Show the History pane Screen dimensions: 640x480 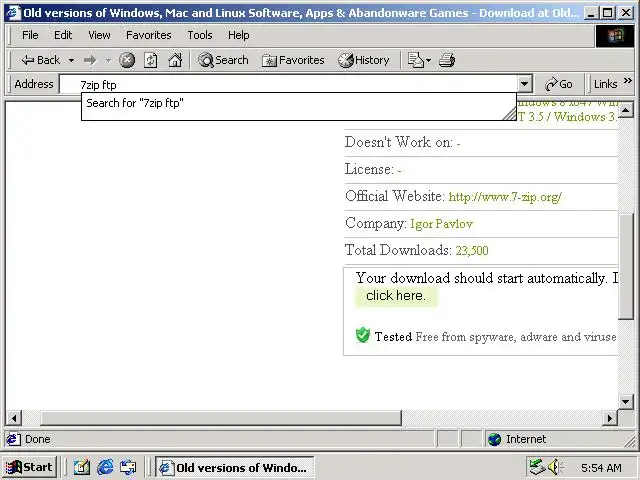click(x=364, y=60)
